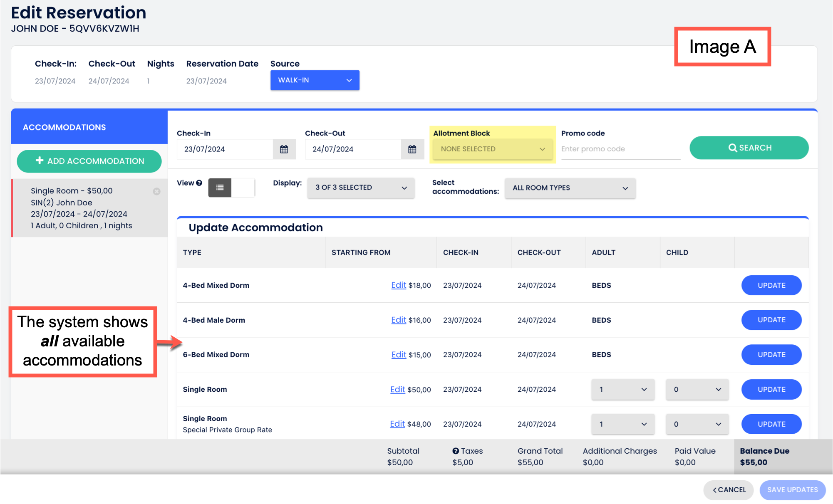Click the plus icon on Add Accommodation
Viewport: 833px width, 504px height.
(40, 161)
